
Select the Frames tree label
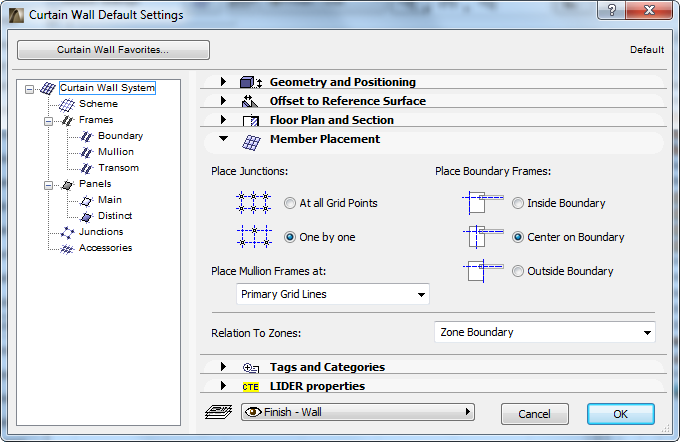tap(96, 120)
